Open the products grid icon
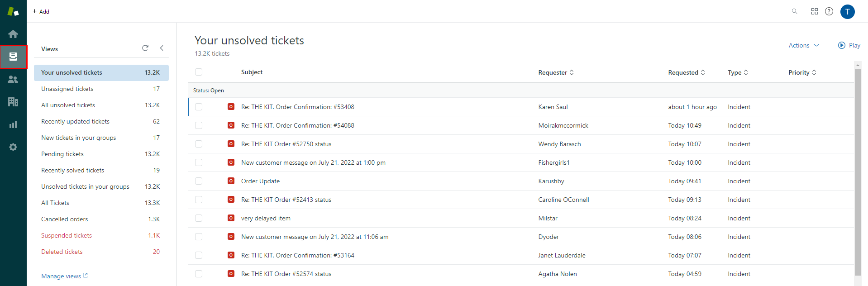The image size is (868, 286). [814, 11]
